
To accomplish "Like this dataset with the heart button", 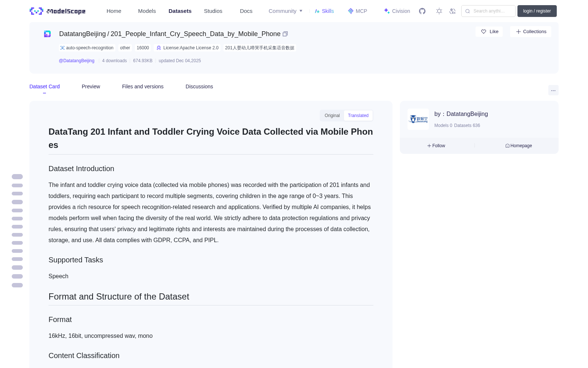I will tap(489, 32).
